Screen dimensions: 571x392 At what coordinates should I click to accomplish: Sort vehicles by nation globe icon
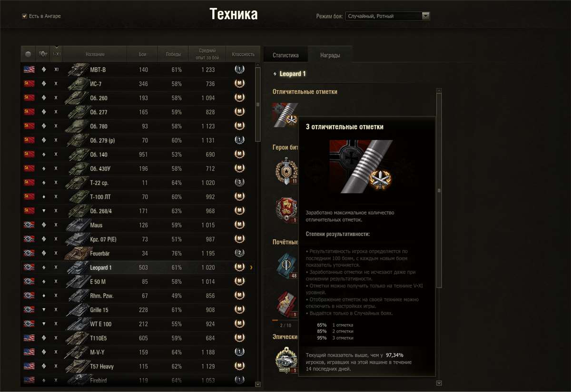pyautogui.click(x=28, y=54)
